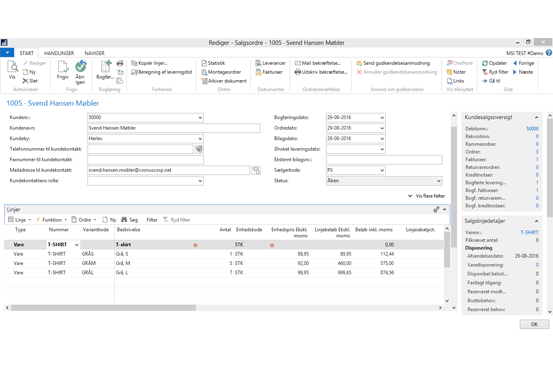
Task: Click the Eksternt bilagsnr. input field
Action: point(384,160)
